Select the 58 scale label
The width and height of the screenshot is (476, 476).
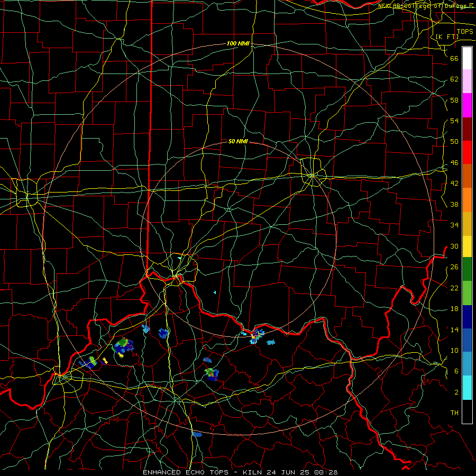point(454,100)
